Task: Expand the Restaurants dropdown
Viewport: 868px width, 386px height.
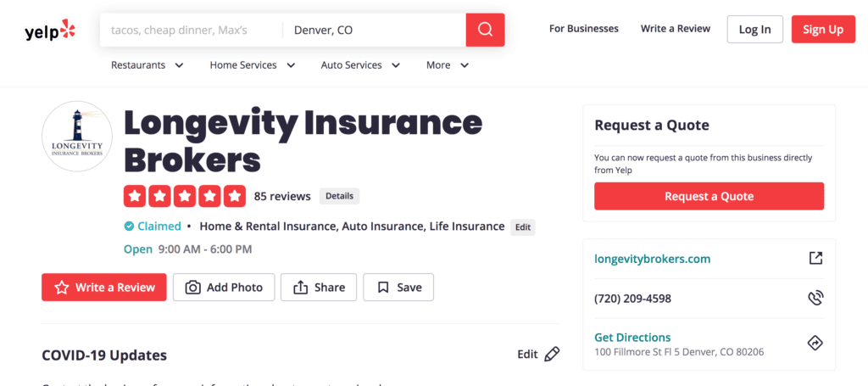Action: point(147,65)
